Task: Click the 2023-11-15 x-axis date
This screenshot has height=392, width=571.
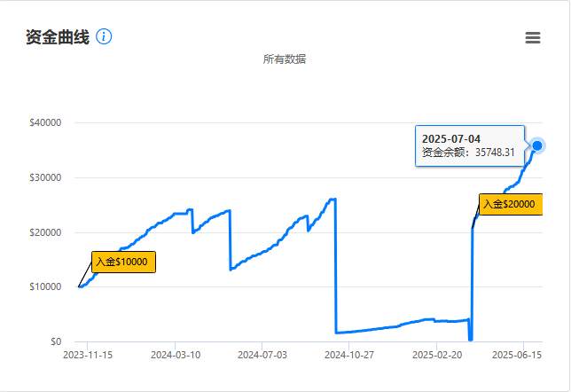Action: pos(88,355)
